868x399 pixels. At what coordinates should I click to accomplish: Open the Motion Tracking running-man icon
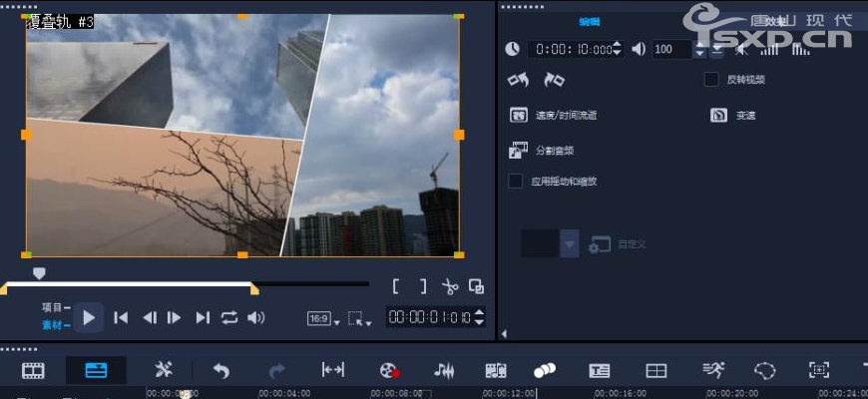713,370
